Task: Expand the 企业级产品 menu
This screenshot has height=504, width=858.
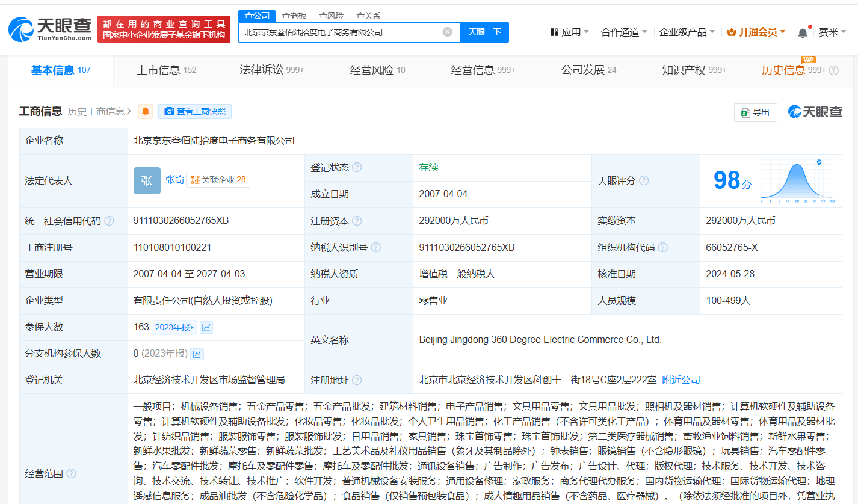Action: (687, 32)
